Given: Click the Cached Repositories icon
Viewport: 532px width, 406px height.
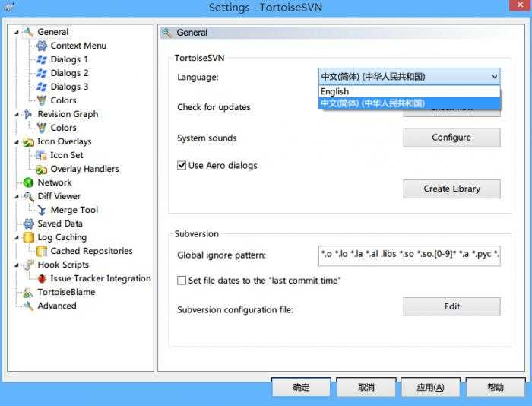Looking at the screenshot, I should click(41, 251).
